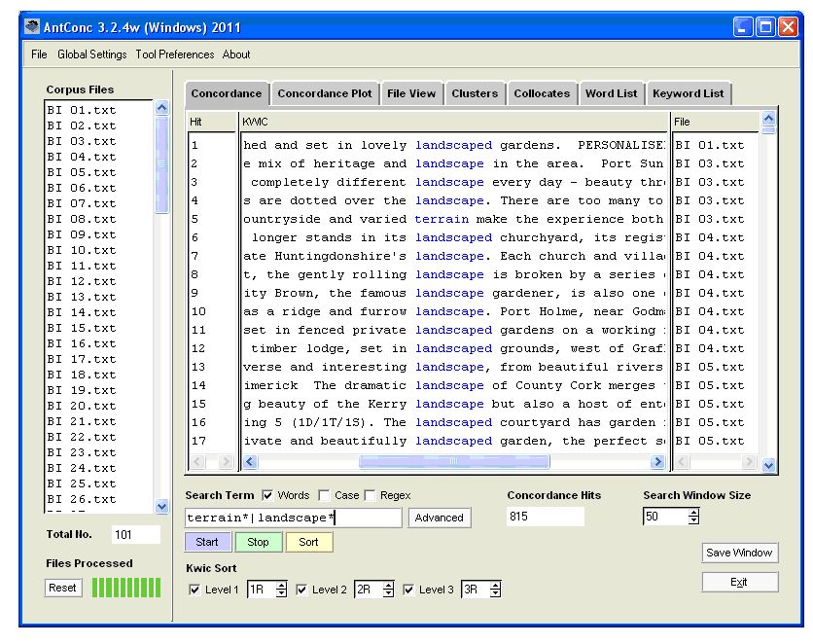
Task: Click the Start button
Action: click(x=207, y=543)
